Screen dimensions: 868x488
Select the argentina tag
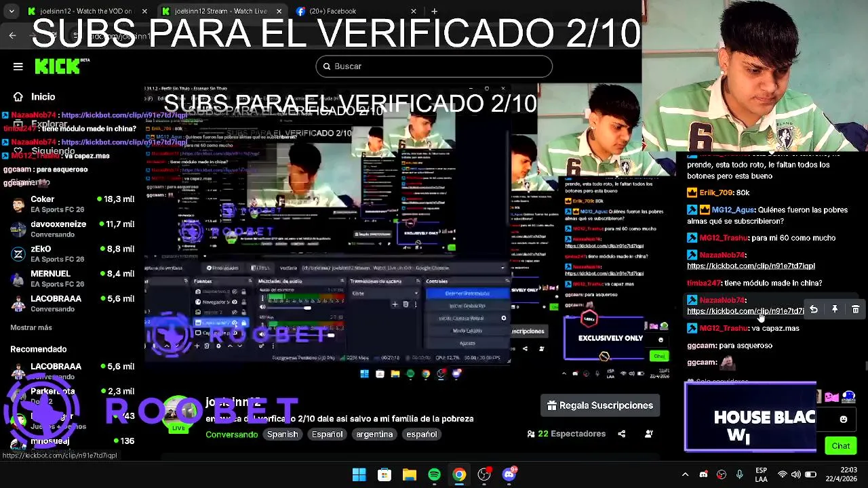coord(374,434)
